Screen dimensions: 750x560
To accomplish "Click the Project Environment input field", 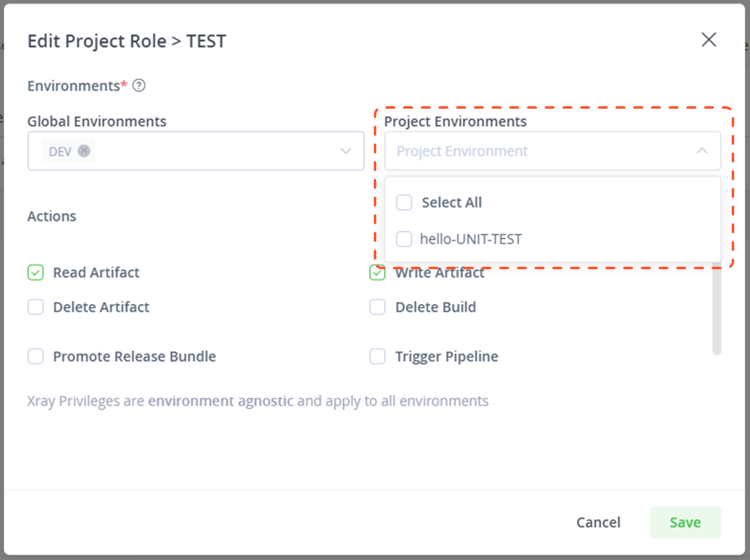I will point(553,151).
